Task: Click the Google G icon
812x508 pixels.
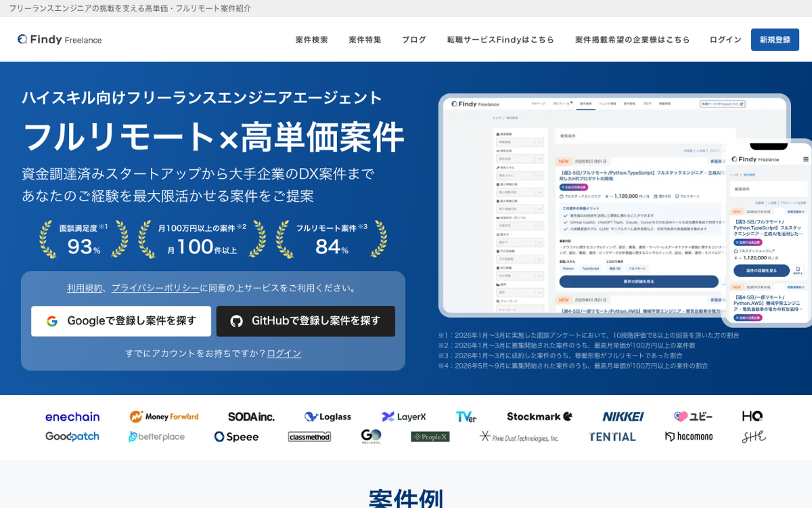Action: point(52,321)
